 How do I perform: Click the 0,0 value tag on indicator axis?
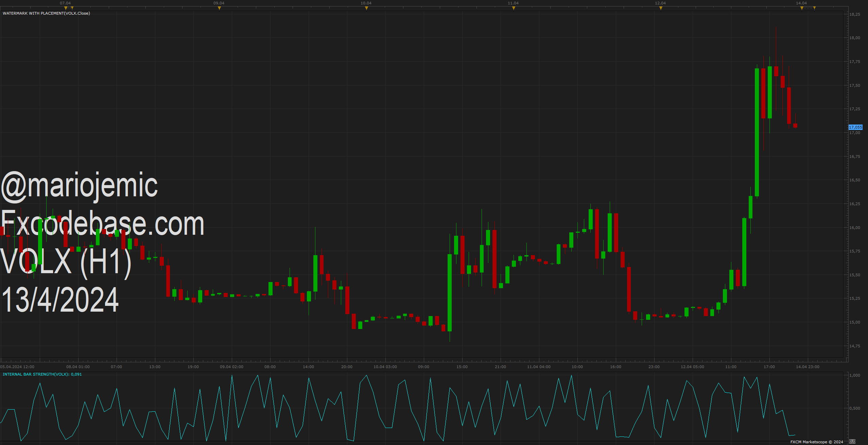click(x=852, y=441)
